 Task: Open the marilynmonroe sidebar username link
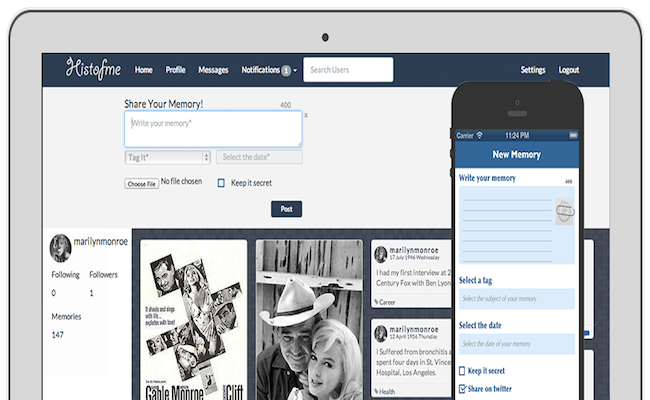[101, 241]
